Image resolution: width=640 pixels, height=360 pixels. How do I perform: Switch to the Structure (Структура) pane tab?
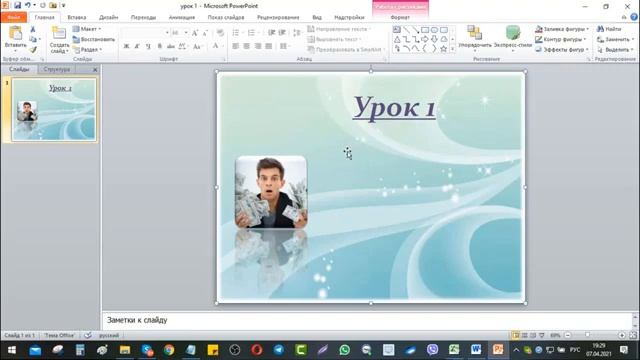point(57,69)
